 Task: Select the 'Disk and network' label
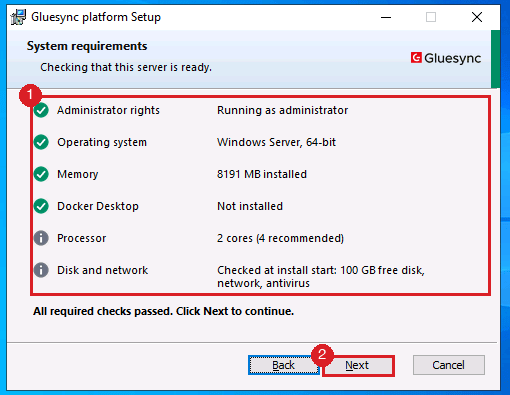coord(103,270)
